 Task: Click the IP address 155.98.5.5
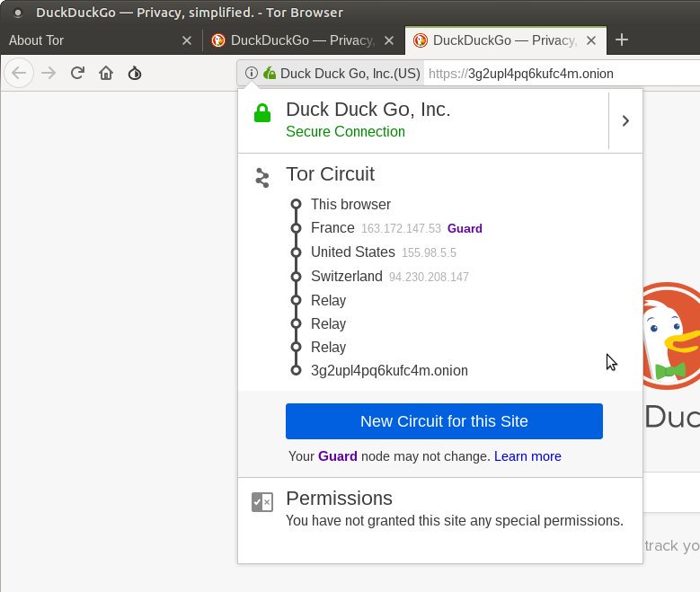tap(429, 252)
